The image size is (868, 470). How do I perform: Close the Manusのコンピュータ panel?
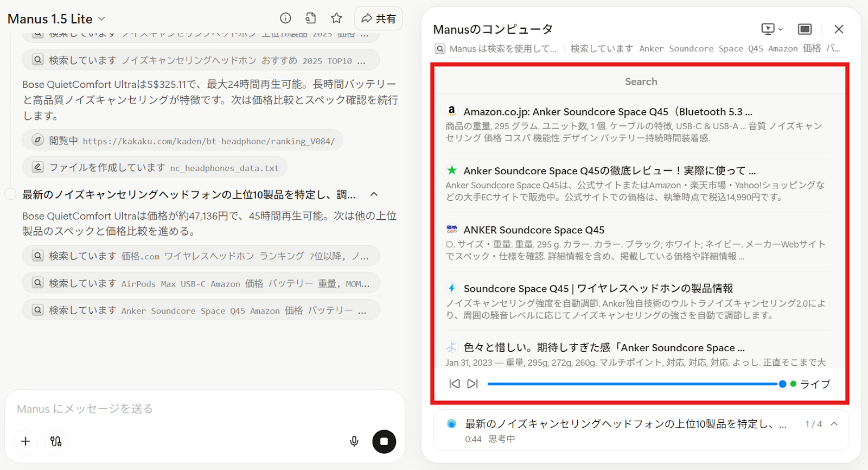(x=839, y=29)
